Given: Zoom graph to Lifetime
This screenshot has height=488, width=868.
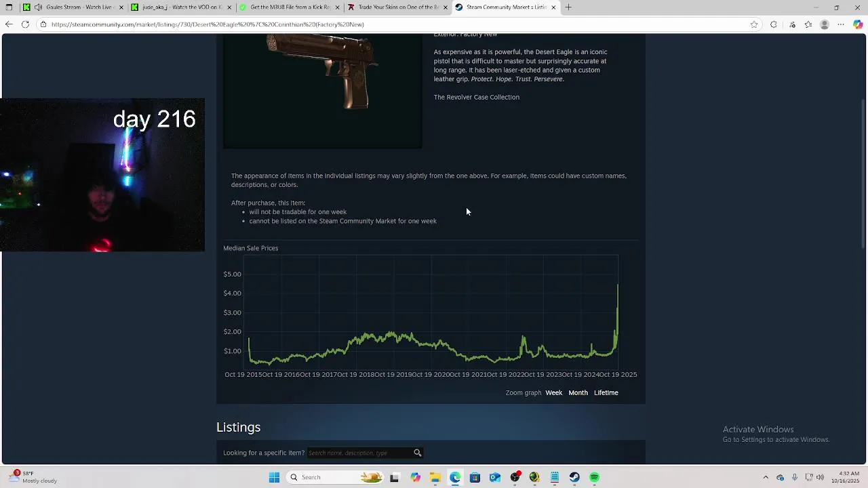Looking at the screenshot, I should click(x=606, y=392).
